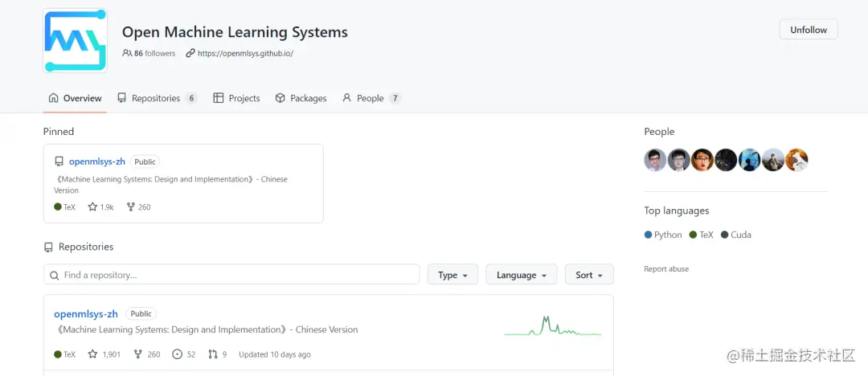
Task: Click the Updated 10 days ago text
Action: coord(275,354)
